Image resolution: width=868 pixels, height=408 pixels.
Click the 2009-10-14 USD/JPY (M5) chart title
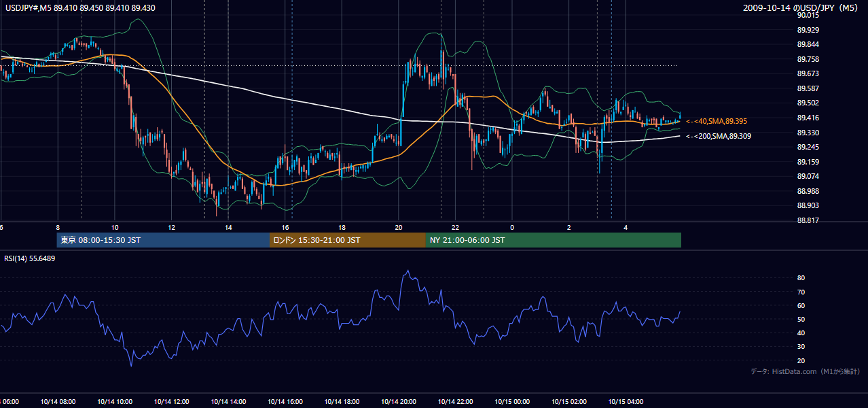click(801, 8)
